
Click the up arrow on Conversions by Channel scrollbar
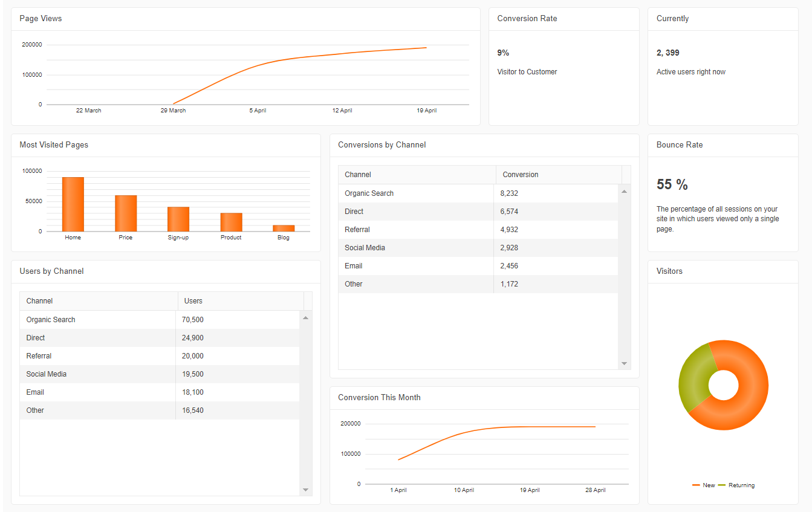click(x=624, y=191)
